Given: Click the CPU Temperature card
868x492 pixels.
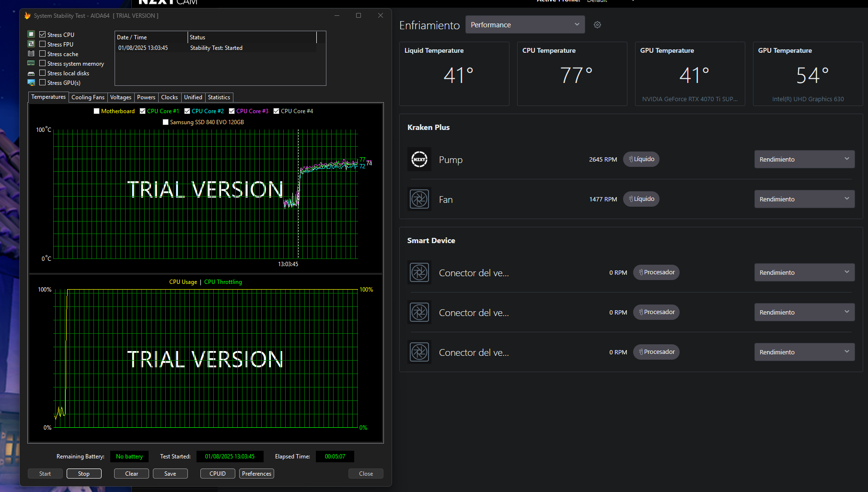Looking at the screenshot, I should coord(572,74).
